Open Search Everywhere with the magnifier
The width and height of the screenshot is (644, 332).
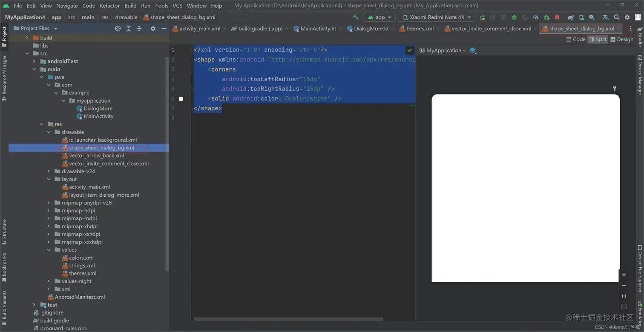[x=616, y=17]
